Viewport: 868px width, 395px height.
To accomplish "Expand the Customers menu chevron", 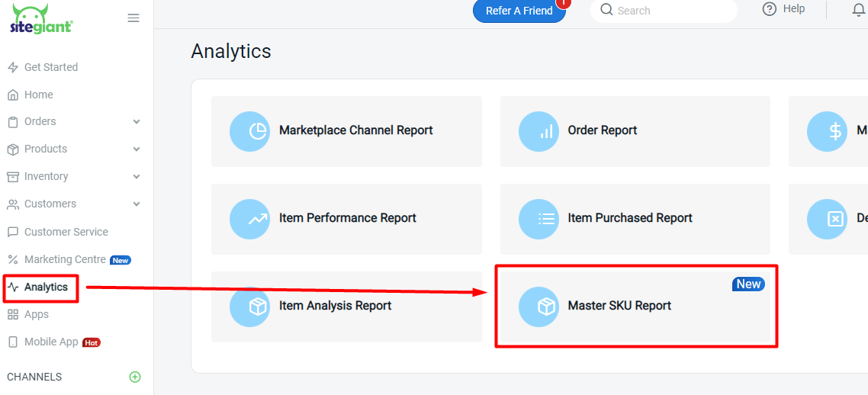I will click(137, 204).
